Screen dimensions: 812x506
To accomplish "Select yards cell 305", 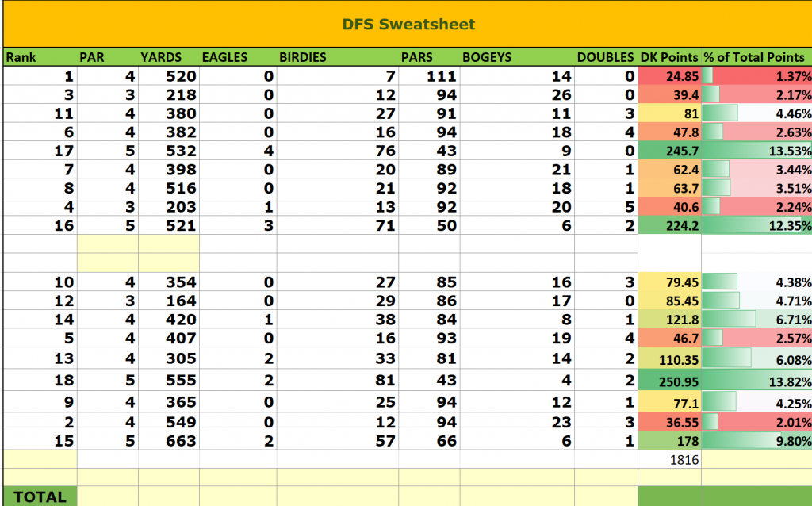I will click(x=169, y=358).
